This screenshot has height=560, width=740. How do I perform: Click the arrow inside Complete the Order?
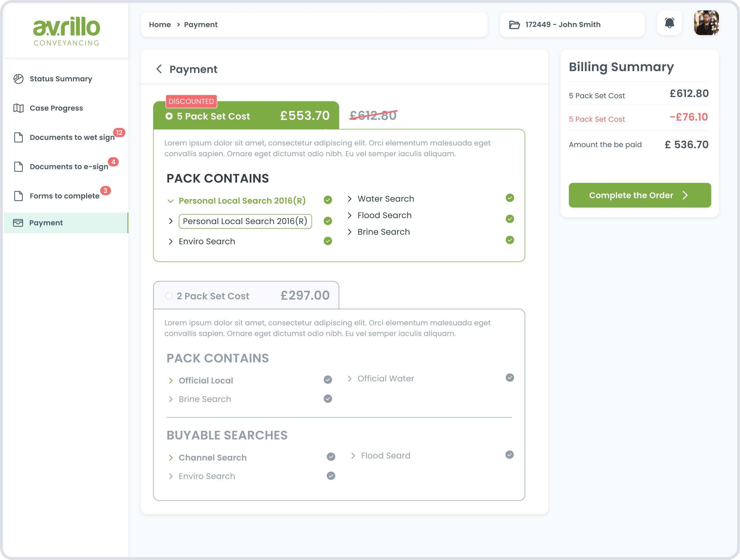click(x=685, y=195)
